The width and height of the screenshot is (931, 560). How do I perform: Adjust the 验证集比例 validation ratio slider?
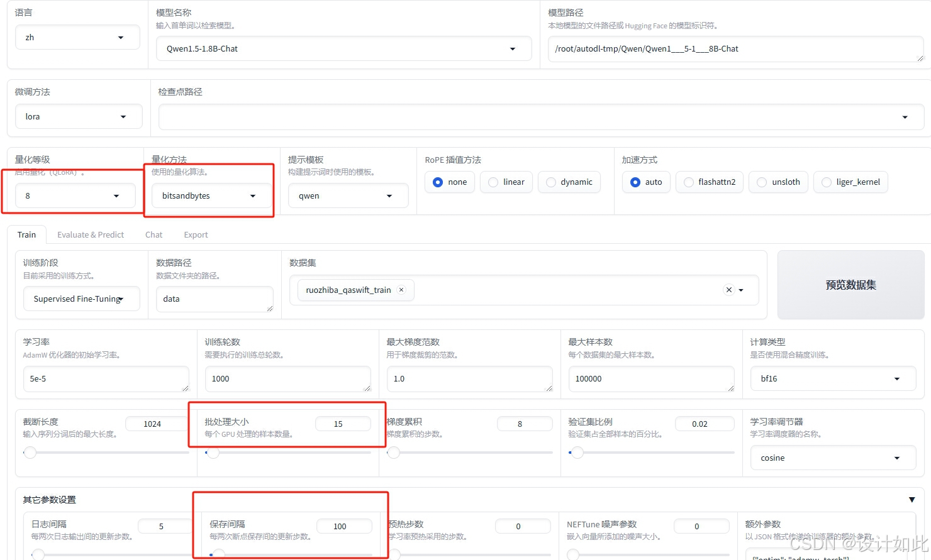pyautogui.click(x=651, y=452)
